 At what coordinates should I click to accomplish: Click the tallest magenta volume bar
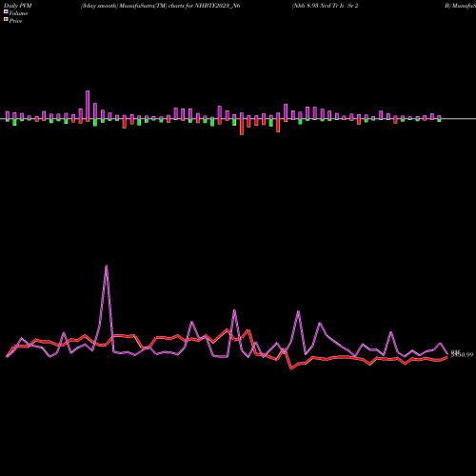pyautogui.click(x=88, y=106)
